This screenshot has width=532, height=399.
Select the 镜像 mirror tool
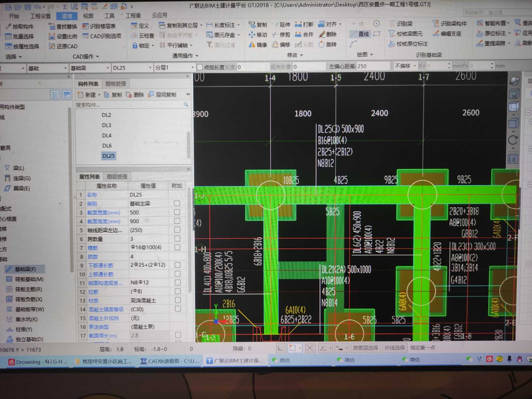(x=258, y=45)
